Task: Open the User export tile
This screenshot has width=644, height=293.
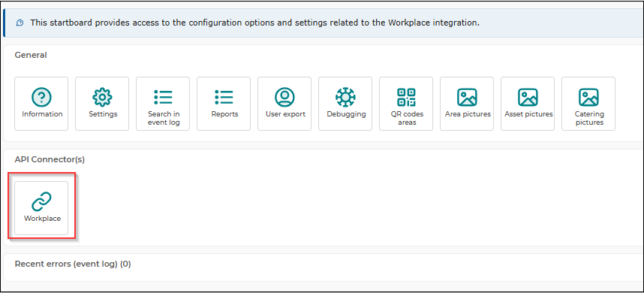Action: (x=284, y=104)
